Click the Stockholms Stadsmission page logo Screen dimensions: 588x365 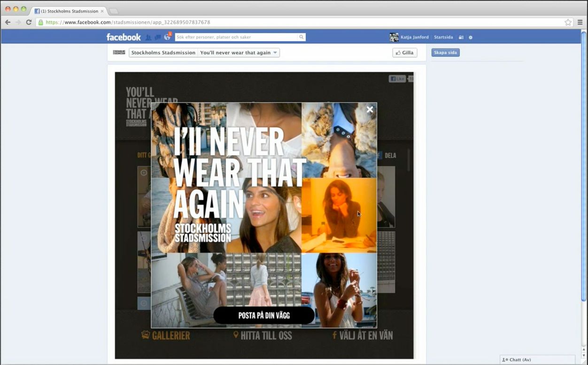coord(119,53)
